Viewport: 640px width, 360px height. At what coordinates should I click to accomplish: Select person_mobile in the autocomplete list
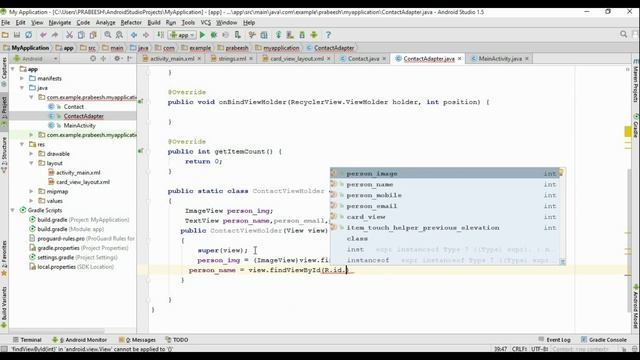pos(444,196)
